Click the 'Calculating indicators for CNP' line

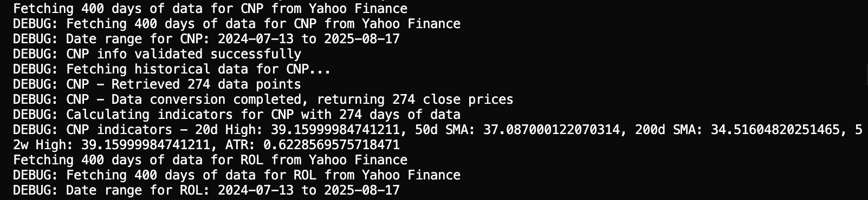coord(237,115)
